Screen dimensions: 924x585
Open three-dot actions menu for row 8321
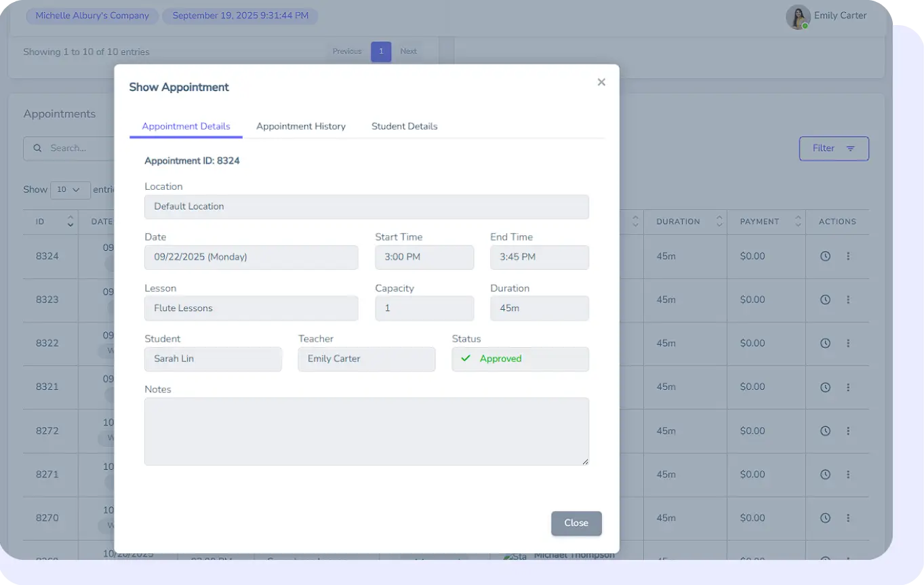[x=848, y=387]
